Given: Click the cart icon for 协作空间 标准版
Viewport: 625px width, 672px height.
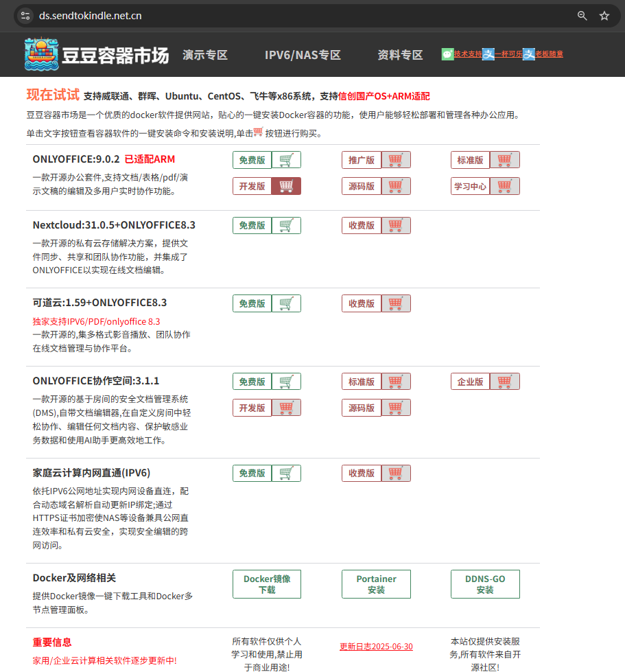Looking at the screenshot, I should coord(395,382).
